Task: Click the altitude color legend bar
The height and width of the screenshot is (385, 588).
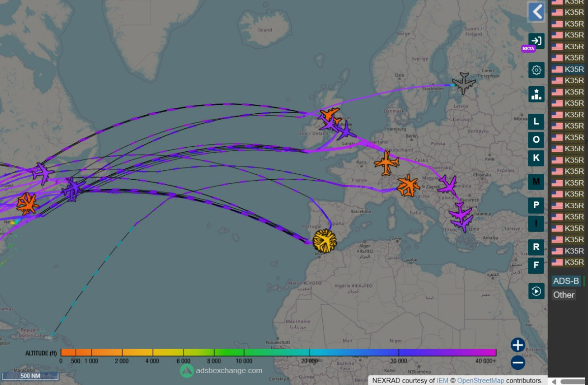Action: click(x=278, y=353)
